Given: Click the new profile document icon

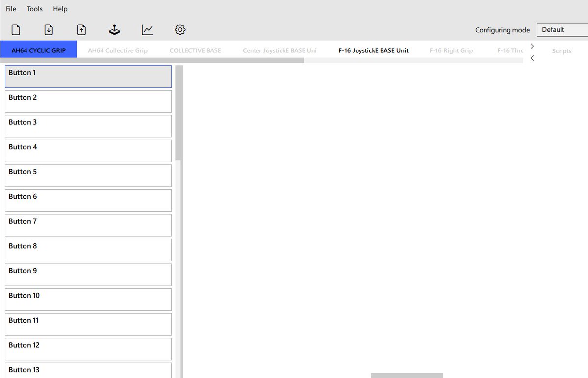Looking at the screenshot, I should [x=16, y=29].
